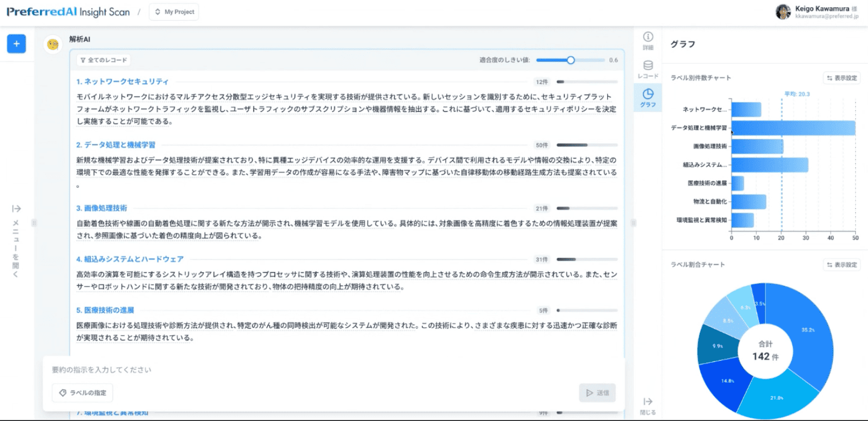Click the 閉じる collapse panel arrow
Screen dimensions: 868x421
pos(647,405)
